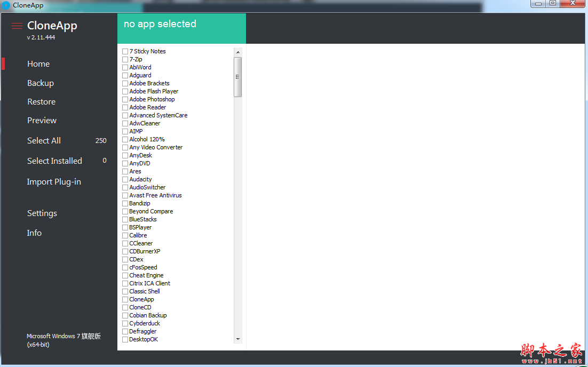
Task: Check the BSPlayer checkbox
Action: (x=125, y=227)
